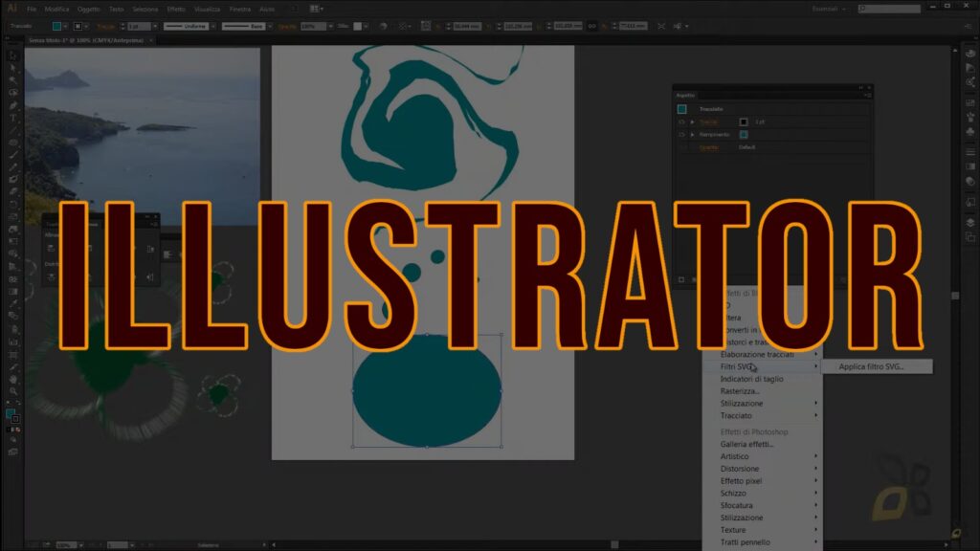Click the stroke weight field in control bar
The image size is (980, 551).
139,26
